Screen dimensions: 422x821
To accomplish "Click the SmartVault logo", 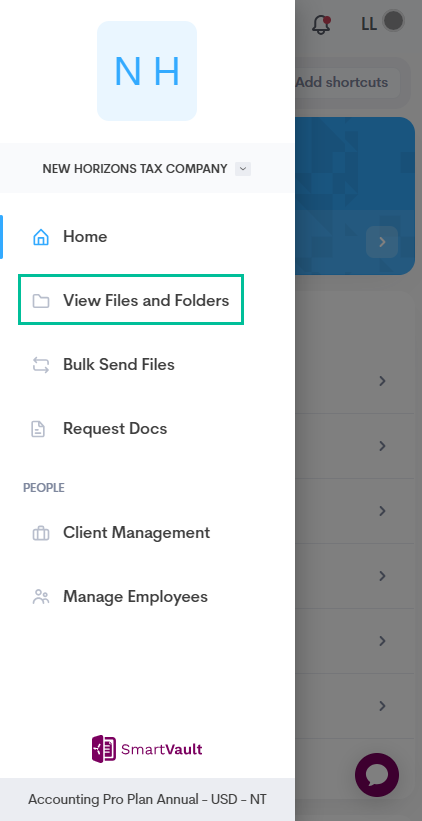I will click(147, 749).
